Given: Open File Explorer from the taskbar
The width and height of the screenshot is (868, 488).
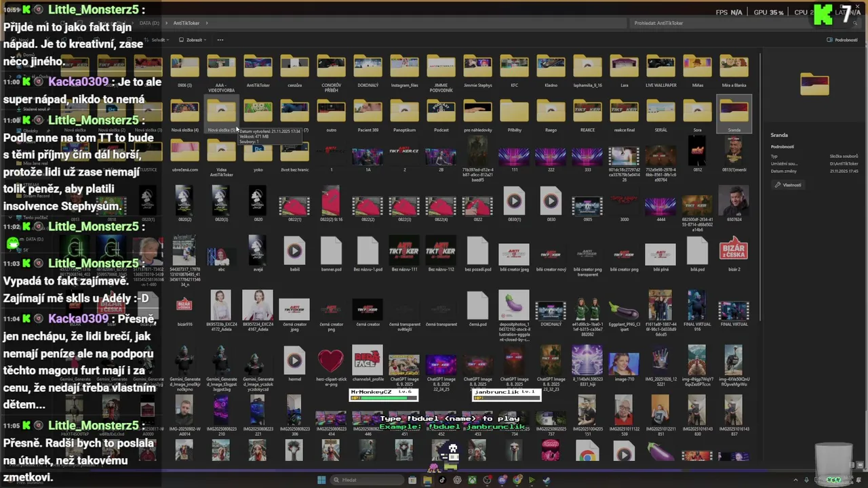Looking at the screenshot, I should tap(427, 480).
